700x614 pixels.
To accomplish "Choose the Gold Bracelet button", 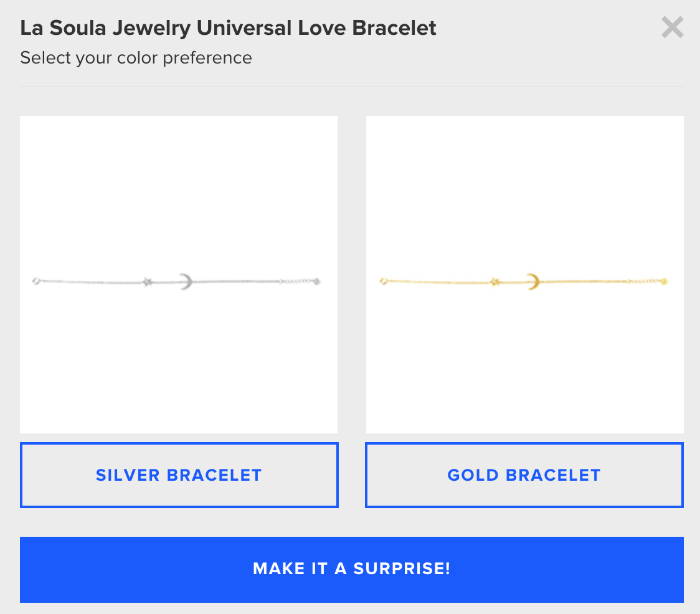I will pyautogui.click(x=524, y=475).
